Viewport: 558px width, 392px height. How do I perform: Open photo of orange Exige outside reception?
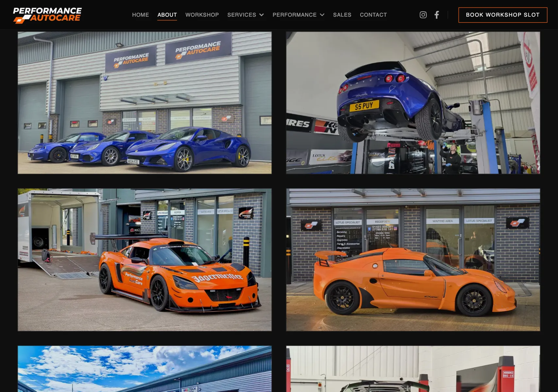pos(413,260)
